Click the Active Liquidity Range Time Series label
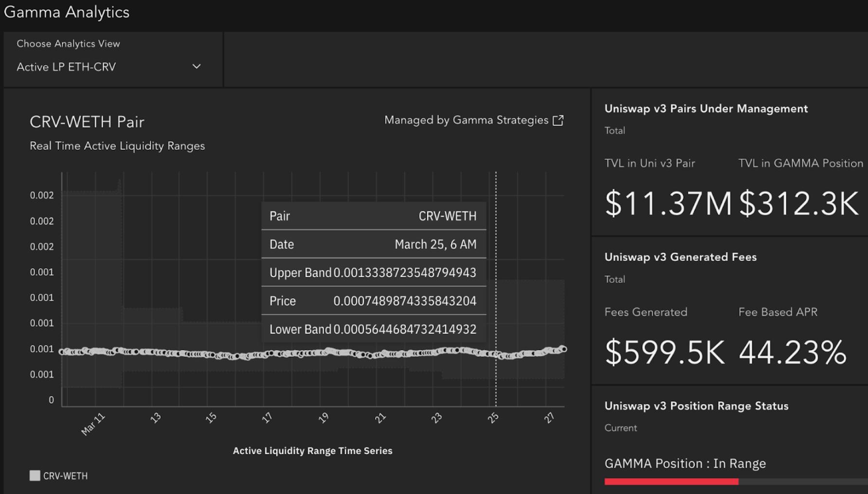This screenshot has height=494, width=868. (x=312, y=451)
